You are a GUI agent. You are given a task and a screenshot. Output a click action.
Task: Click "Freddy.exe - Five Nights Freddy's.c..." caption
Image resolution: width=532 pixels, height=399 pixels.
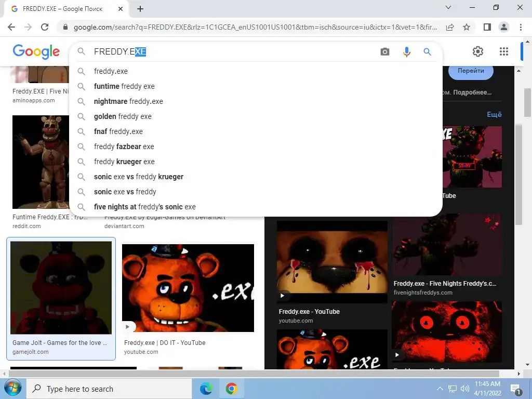[445, 283]
